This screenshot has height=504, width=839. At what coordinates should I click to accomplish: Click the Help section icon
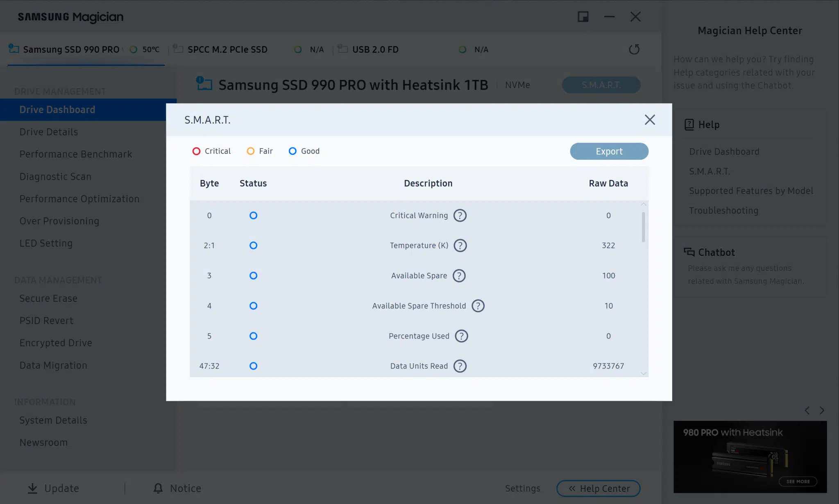click(x=689, y=124)
